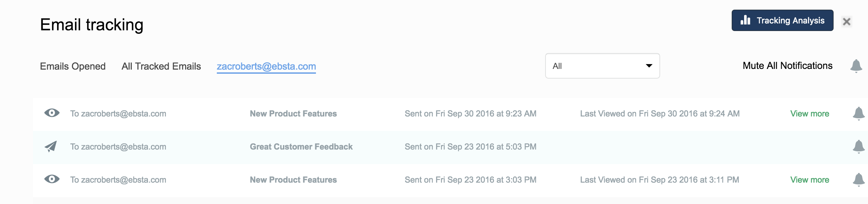The width and height of the screenshot is (868, 204).
Task: Click the New Product Features subject sent Sep 30
Action: pos(293,114)
